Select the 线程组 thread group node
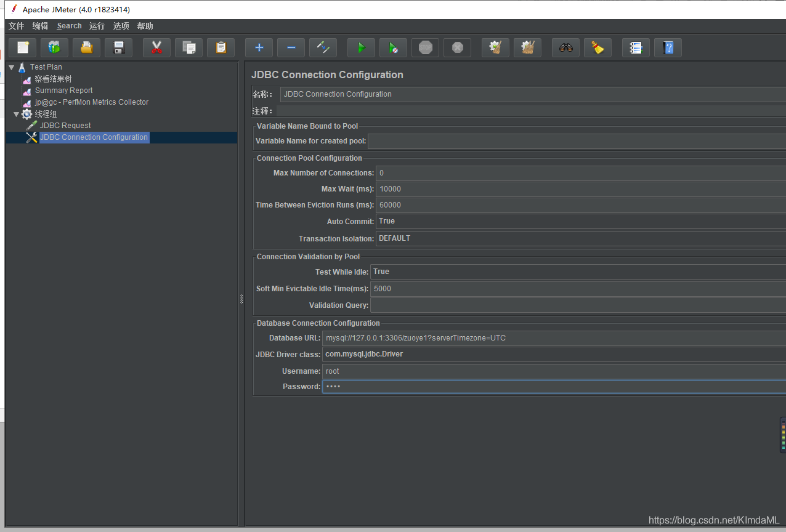This screenshot has height=532, width=786. 46,114
